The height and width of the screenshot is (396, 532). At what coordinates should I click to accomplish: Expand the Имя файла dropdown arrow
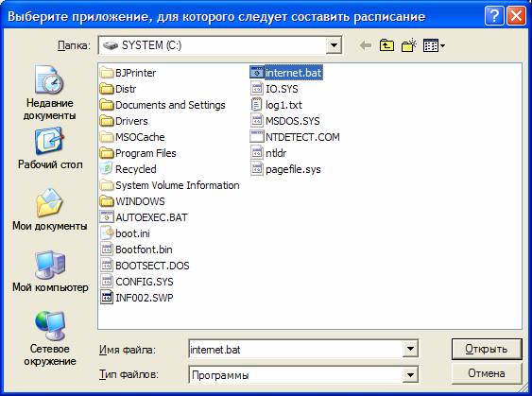tap(410, 349)
